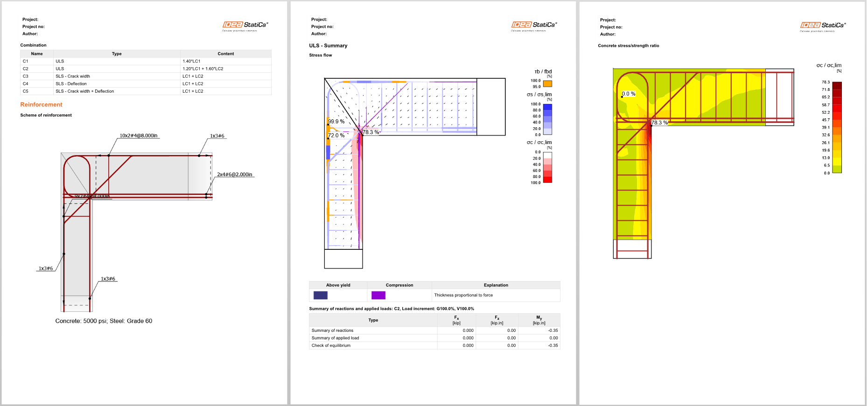The width and height of the screenshot is (868, 406).
Task: Click the 10x2#4@8.000in rebar label
Action: tap(139, 136)
